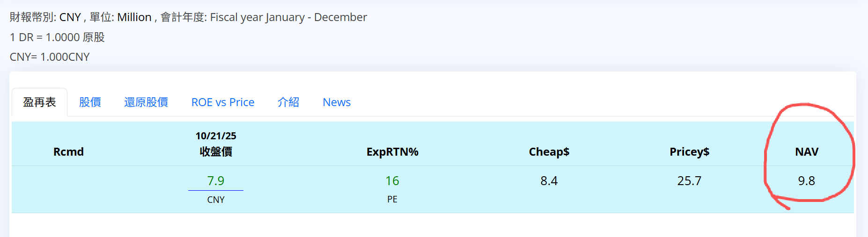868x237 pixels.
Task: Switch to the 股價 tab
Action: coord(90,102)
